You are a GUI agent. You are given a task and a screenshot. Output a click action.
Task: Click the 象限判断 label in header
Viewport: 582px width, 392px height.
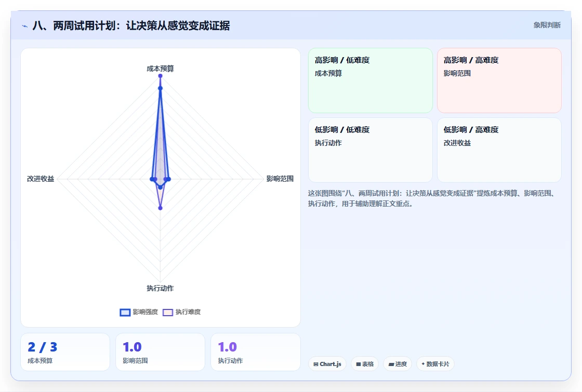point(547,25)
